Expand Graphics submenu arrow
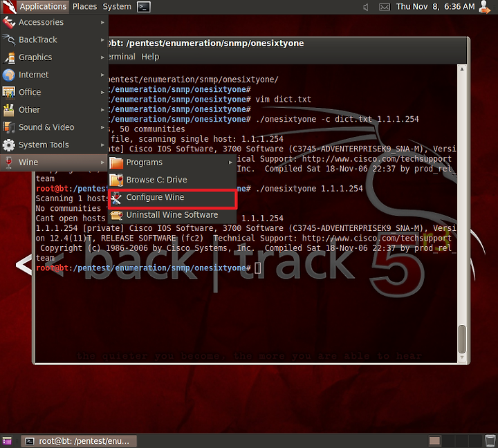Viewport: 498px width, 448px height. (102, 57)
